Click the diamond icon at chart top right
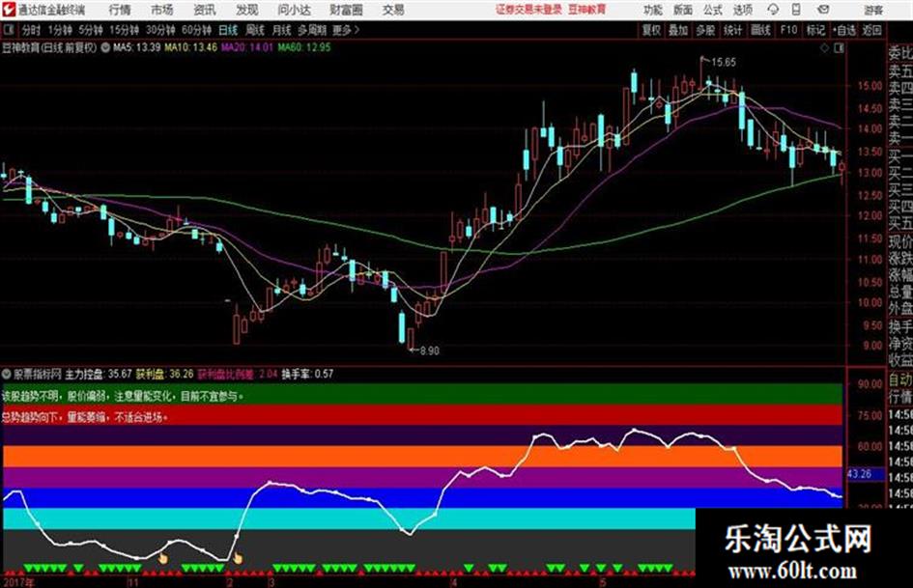The width and height of the screenshot is (913, 588). click(824, 48)
